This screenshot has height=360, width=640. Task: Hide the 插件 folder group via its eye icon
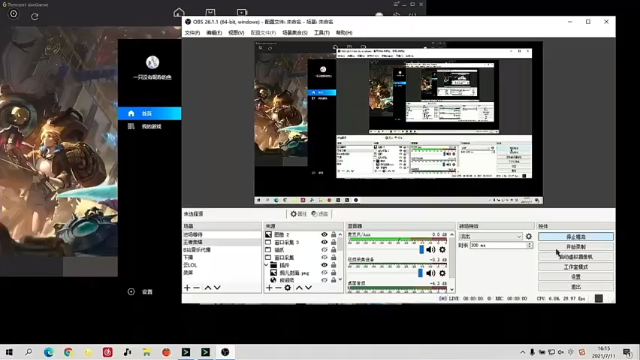click(324, 265)
